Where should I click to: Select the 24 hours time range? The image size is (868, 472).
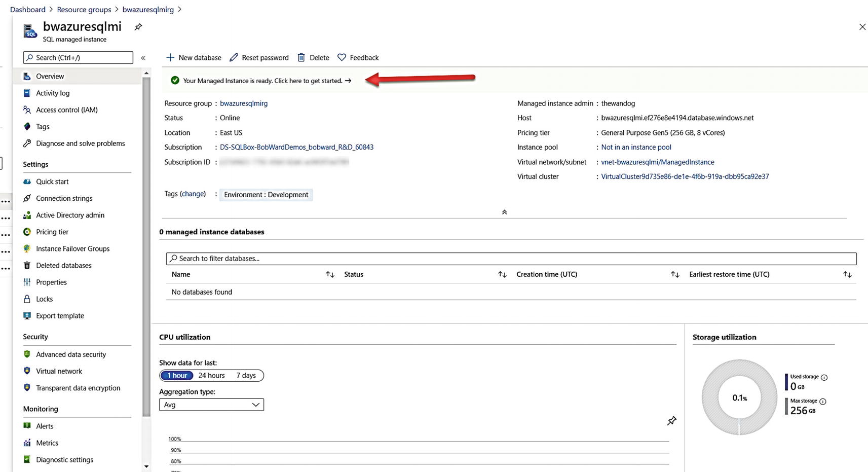coord(211,375)
